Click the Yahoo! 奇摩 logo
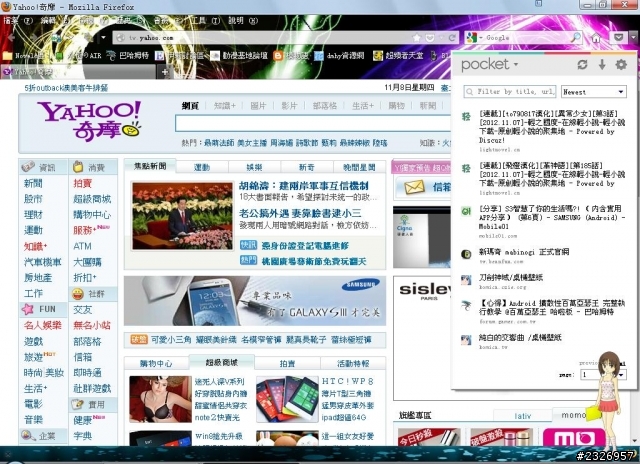 (89, 120)
